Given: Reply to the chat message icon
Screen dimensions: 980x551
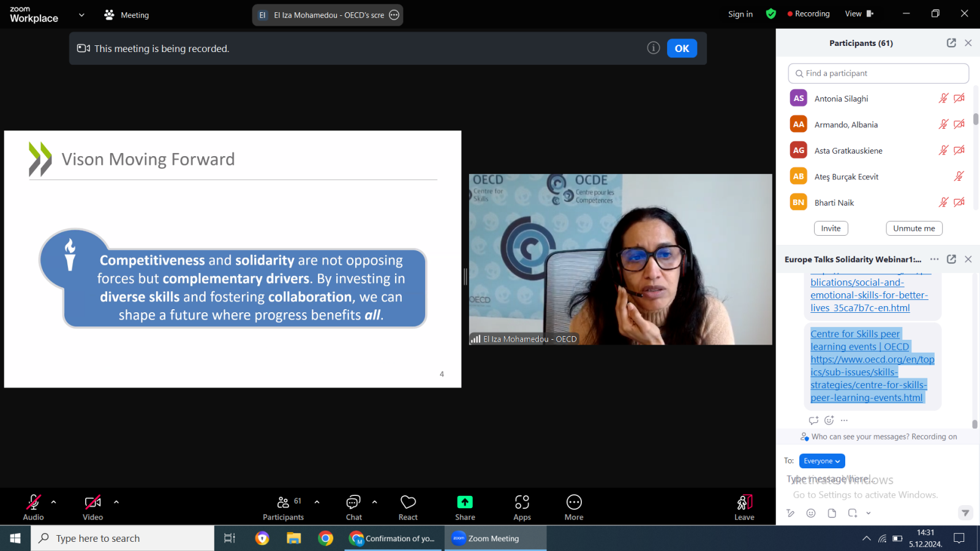Looking at the screenshot, I should (x=813, y=420).
